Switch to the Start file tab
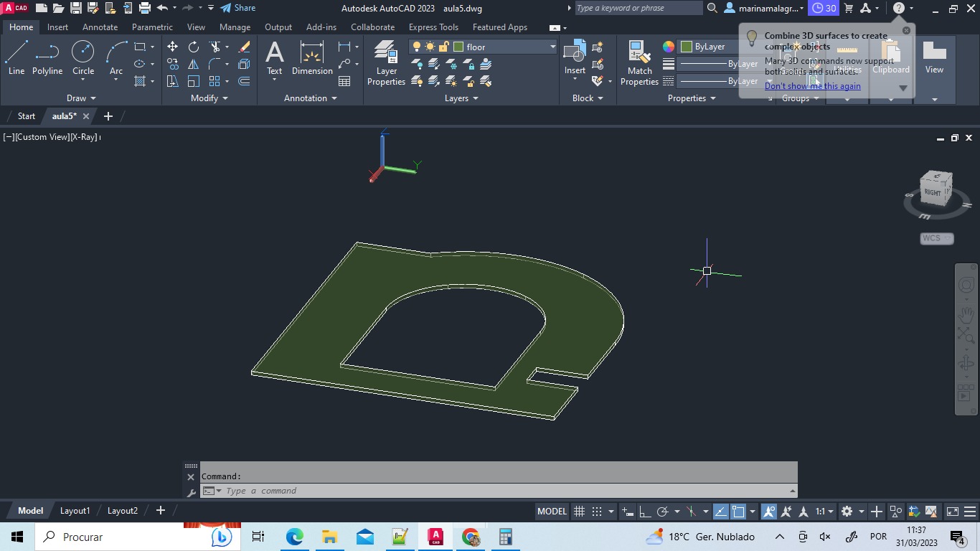 [x=26, y=116]
